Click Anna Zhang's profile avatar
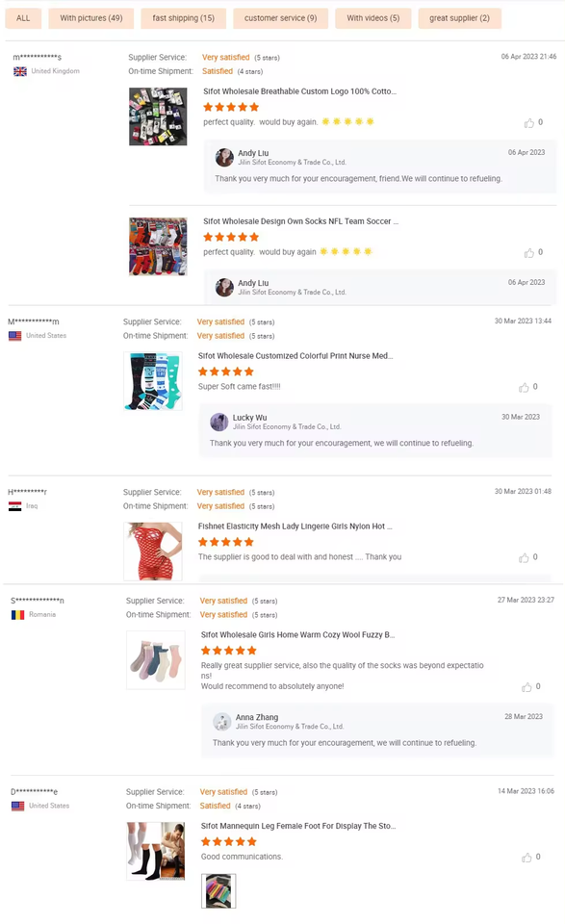This screenshot has width=565, height=924. (222, 722)
